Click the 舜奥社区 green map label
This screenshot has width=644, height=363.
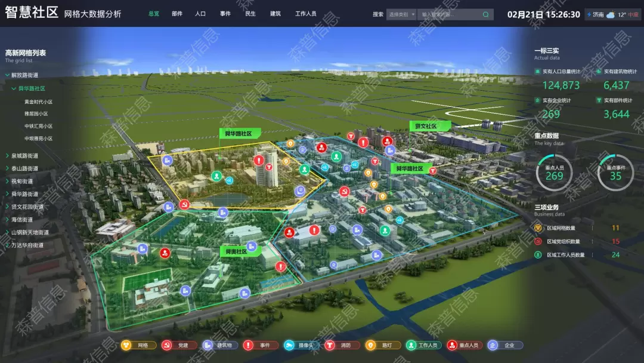tap(237, 251)
